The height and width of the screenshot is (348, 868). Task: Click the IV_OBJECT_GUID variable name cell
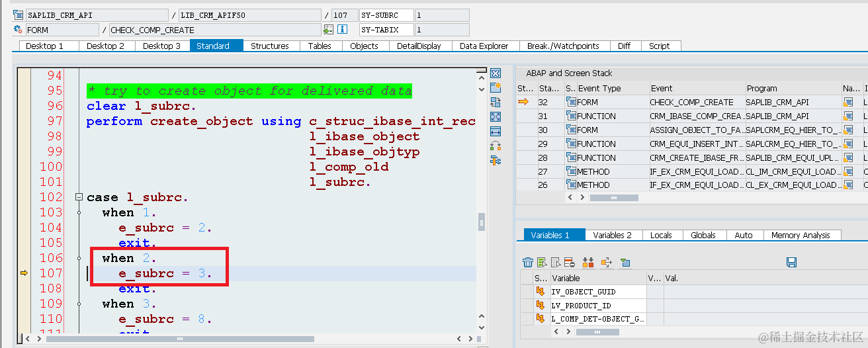click(x=597, y=291)
